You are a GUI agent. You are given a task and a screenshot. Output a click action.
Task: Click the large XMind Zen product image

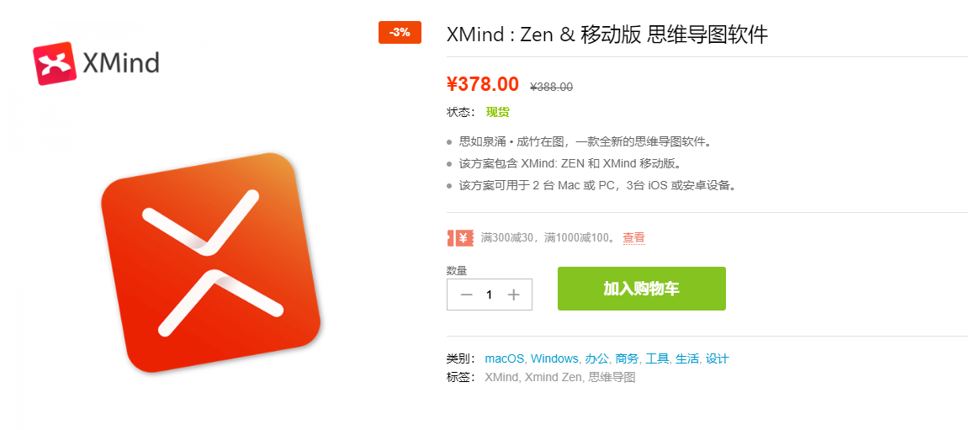[x=211, y=263]
